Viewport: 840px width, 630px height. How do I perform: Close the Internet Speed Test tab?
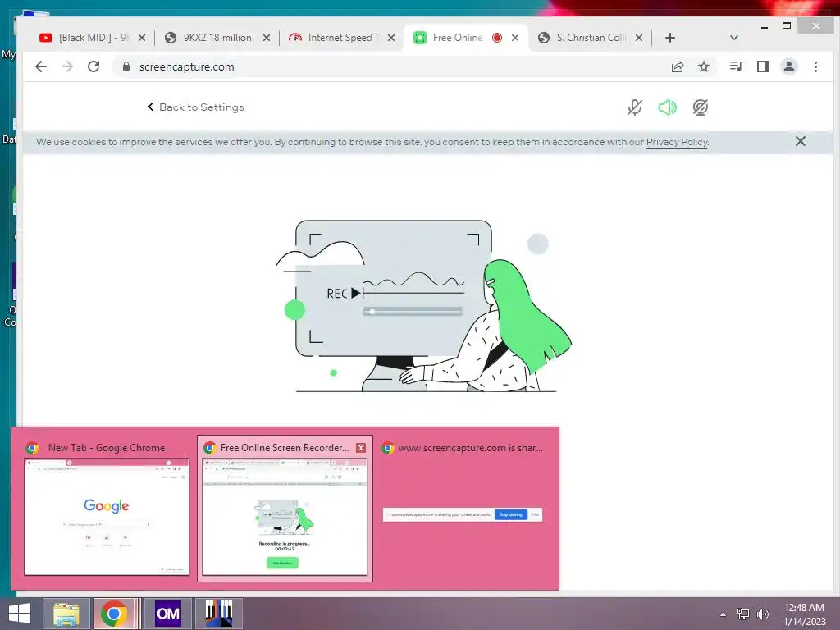(x=391, y=38)
